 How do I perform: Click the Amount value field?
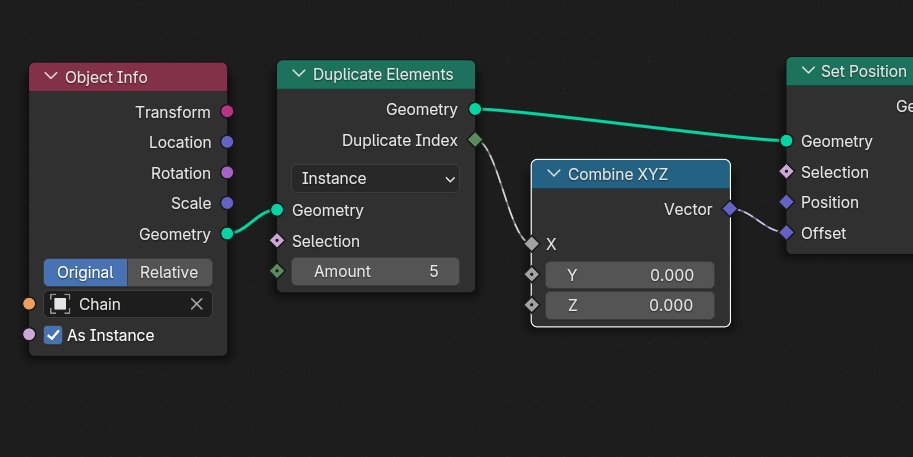375,271
